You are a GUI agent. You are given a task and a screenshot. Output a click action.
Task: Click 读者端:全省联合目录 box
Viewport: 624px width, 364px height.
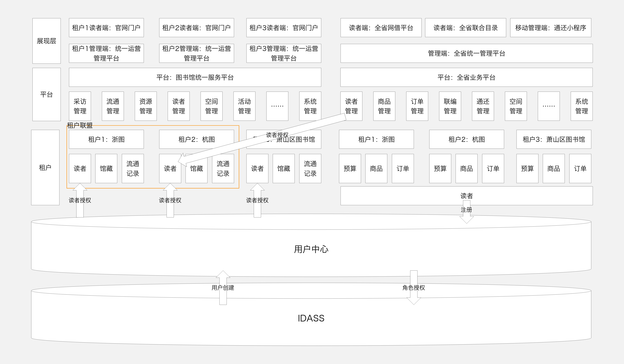coord(466,28)
